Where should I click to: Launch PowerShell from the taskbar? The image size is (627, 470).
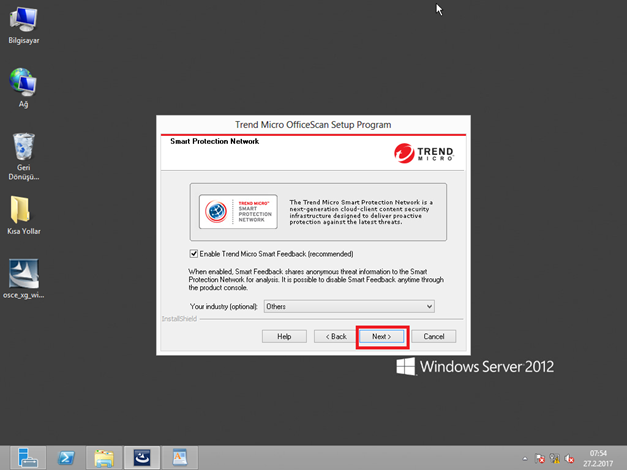66,458
